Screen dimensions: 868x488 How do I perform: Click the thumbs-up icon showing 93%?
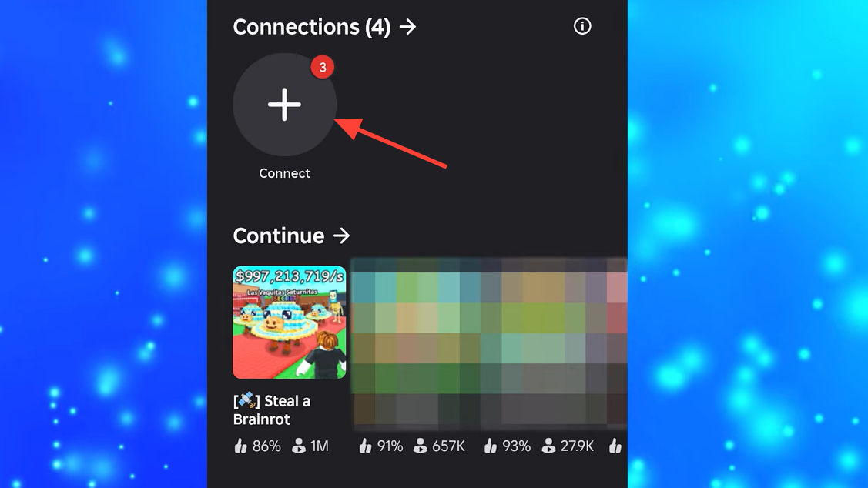pyautogui.click(x=491, y=446)
